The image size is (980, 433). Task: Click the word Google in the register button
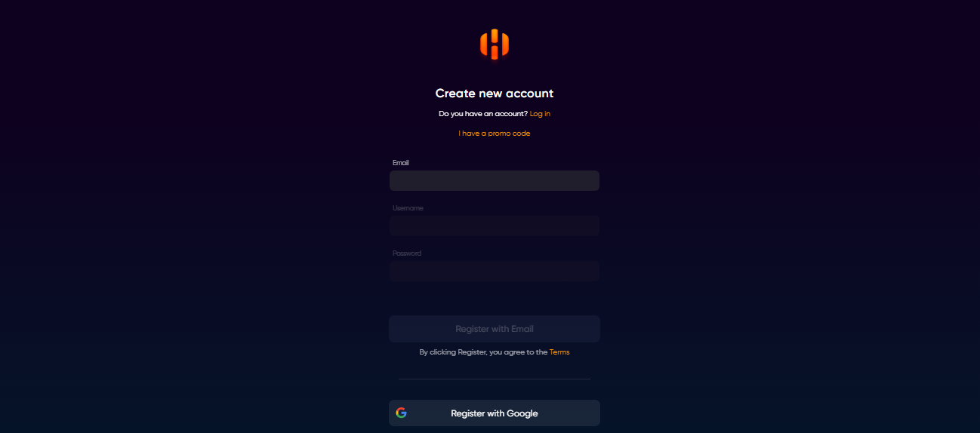(x=522, y=413)
